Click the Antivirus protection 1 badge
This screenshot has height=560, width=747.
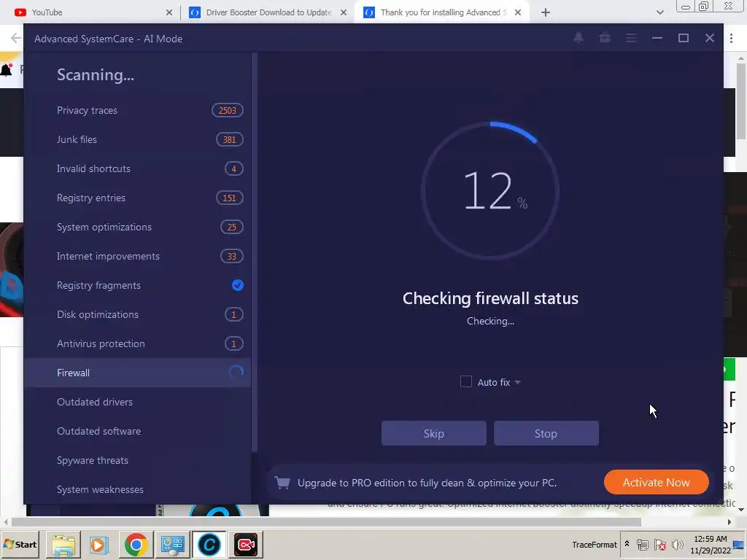click(x=234, y=343)
